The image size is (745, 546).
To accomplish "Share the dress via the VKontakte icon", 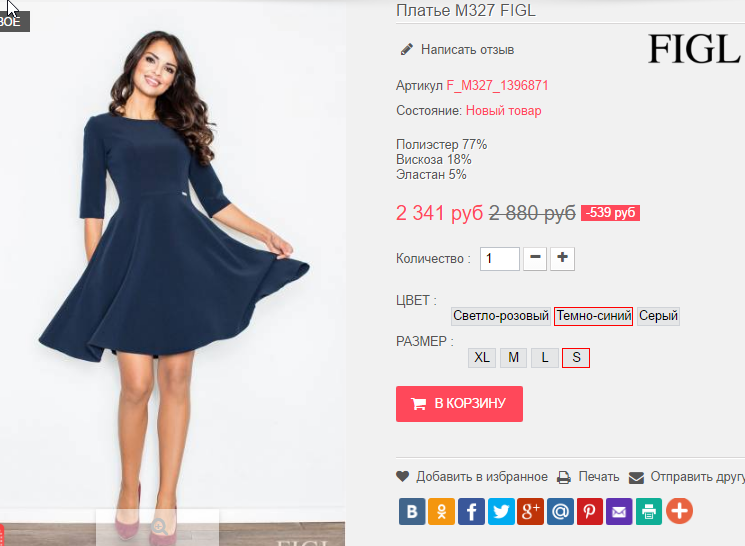I will [412, 511].
